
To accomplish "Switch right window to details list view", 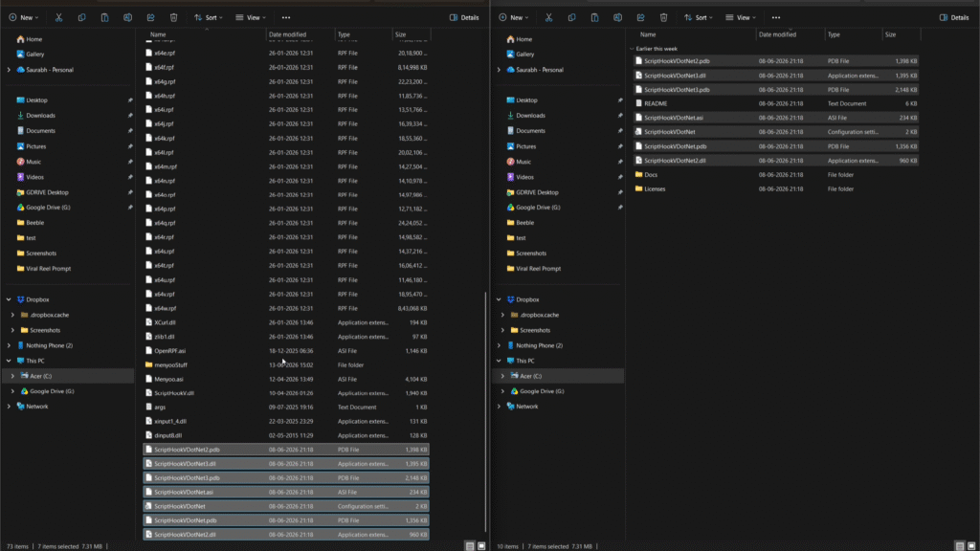I will [x=960, y=546].
